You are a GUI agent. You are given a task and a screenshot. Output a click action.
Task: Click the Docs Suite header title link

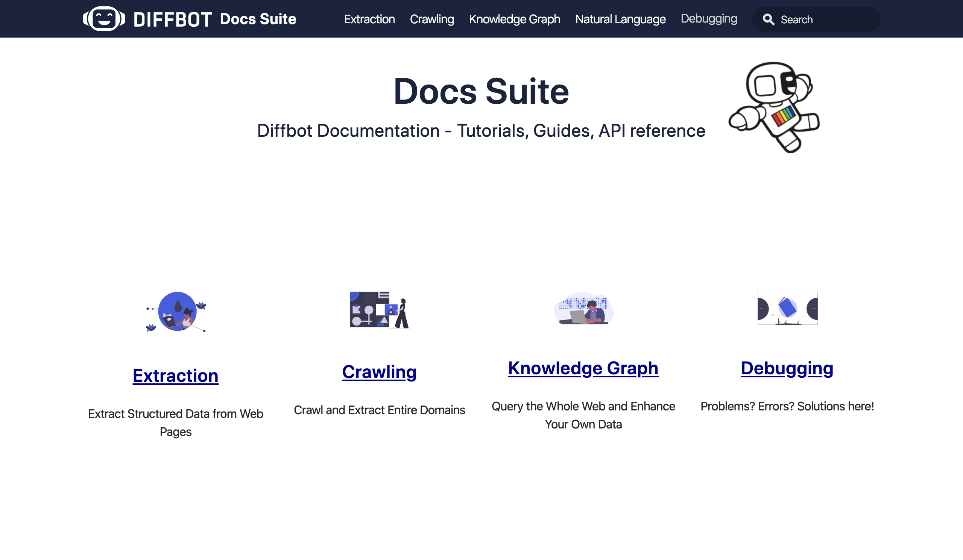point(258,19)
